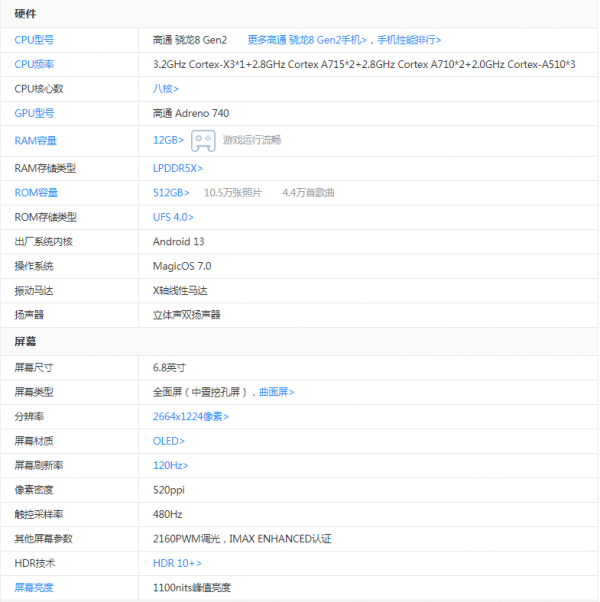Click the 游戏运行流畅 caption

(x=252, y=140)
